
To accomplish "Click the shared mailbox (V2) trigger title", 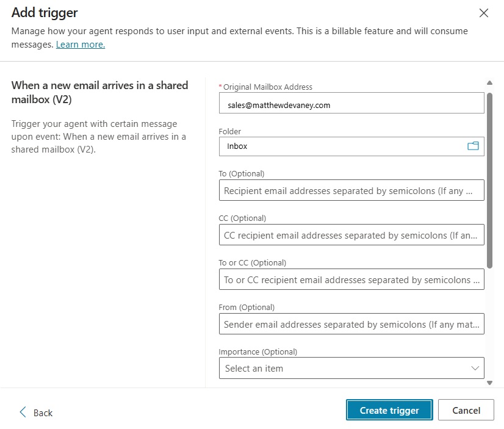I will (99, 92).
